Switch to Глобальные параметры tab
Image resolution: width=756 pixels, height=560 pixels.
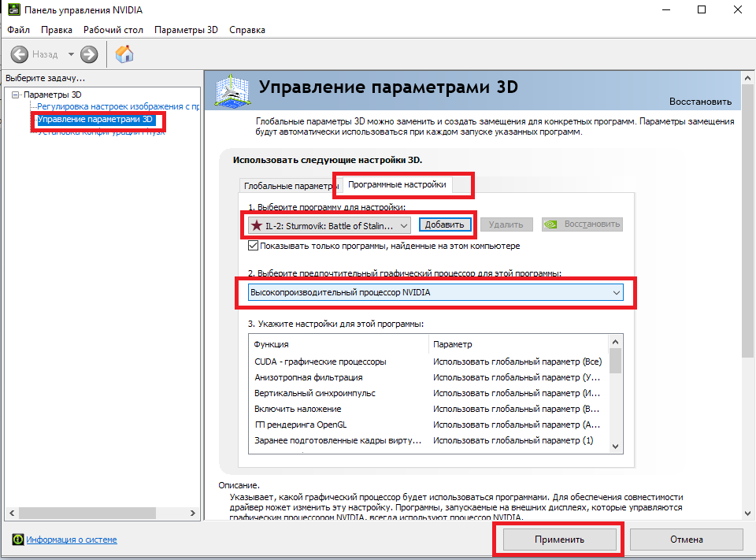289,186
